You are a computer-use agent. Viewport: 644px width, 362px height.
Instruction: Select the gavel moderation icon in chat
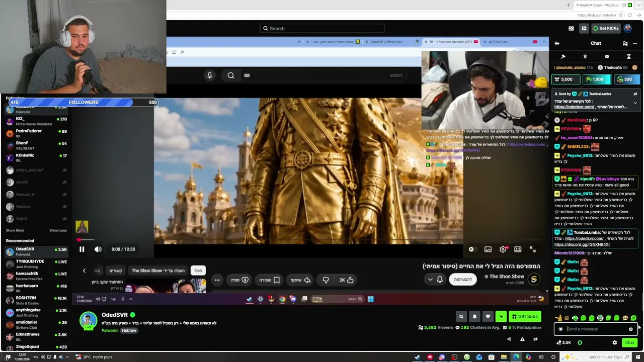coord(563,57)
